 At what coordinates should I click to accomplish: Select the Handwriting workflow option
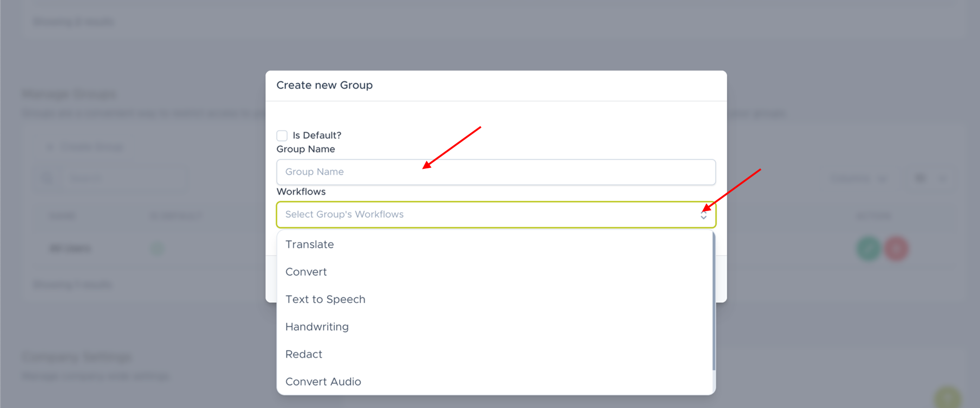tap(317, 327)
